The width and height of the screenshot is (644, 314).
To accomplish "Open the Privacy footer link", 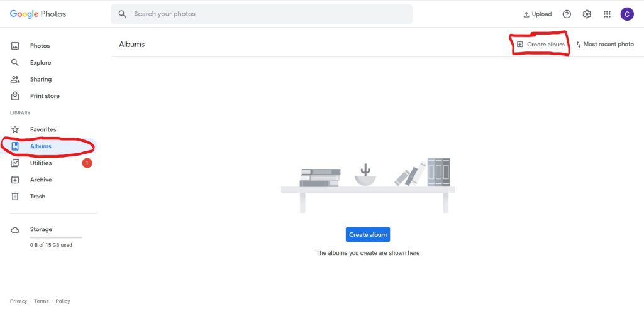I will [18, 301].
